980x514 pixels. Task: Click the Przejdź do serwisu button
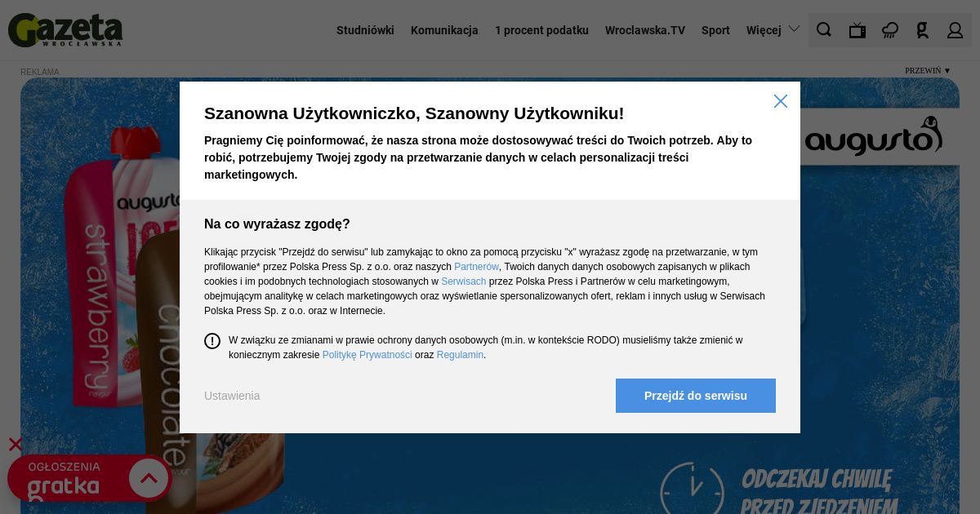coord(696,396)
